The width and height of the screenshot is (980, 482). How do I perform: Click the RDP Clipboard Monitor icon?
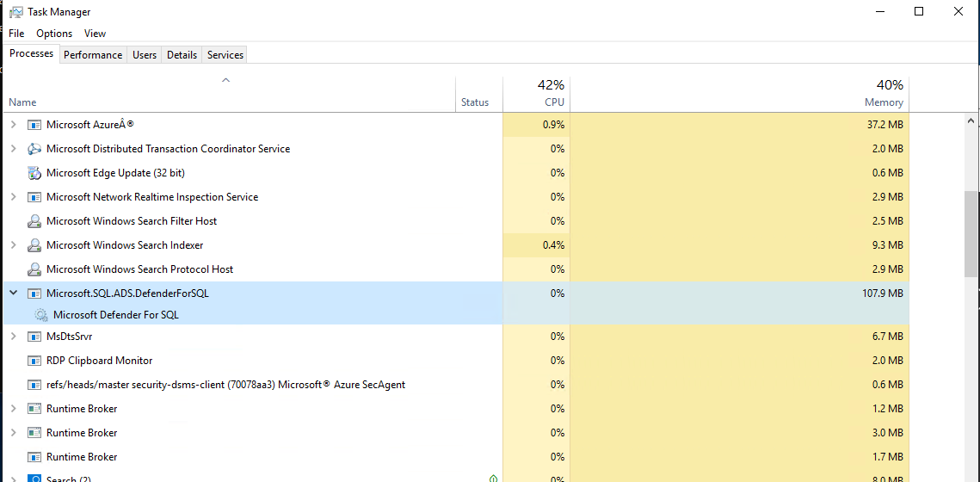(34, 361)
